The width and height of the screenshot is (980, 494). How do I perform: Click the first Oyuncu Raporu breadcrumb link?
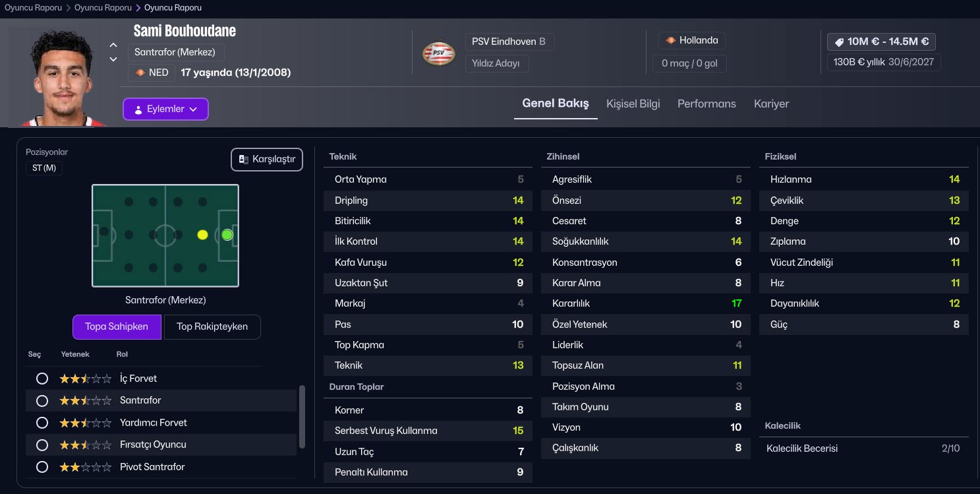(33, 8)
